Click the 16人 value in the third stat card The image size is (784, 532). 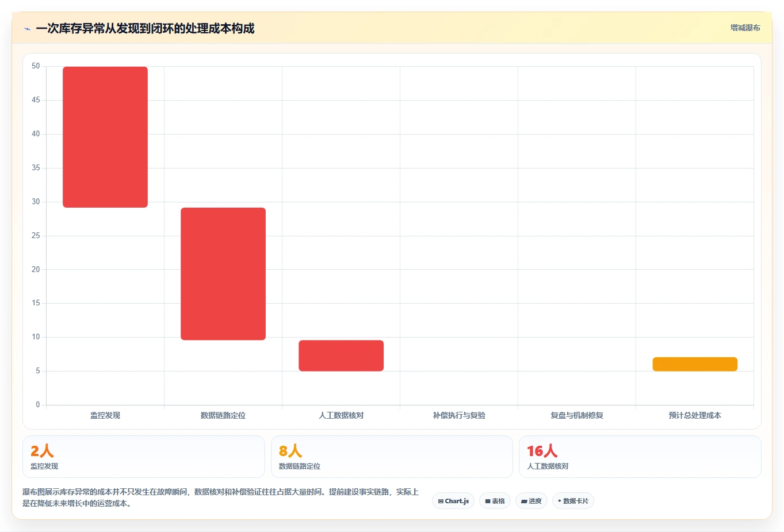pyautogui.click(x=542, y=451)
